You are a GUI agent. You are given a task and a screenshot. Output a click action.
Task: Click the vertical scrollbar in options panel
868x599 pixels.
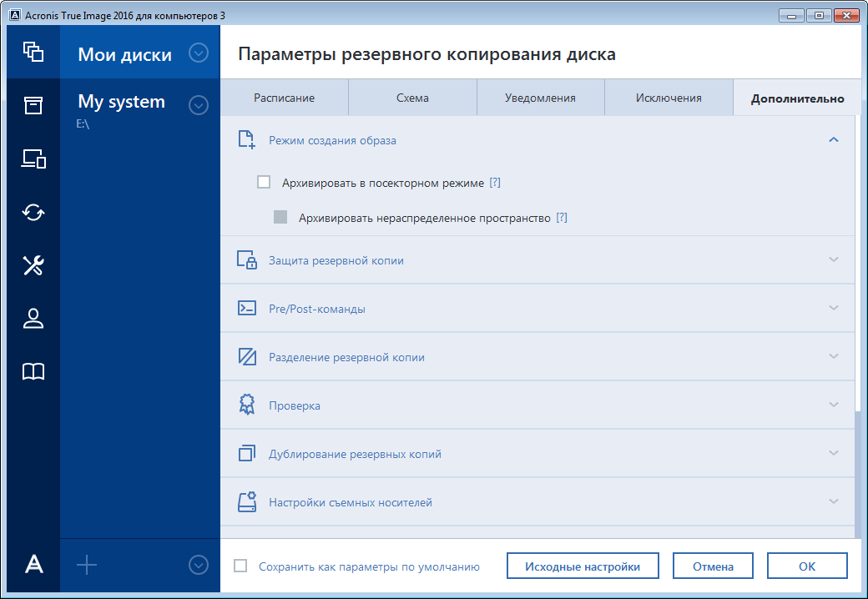857,474
